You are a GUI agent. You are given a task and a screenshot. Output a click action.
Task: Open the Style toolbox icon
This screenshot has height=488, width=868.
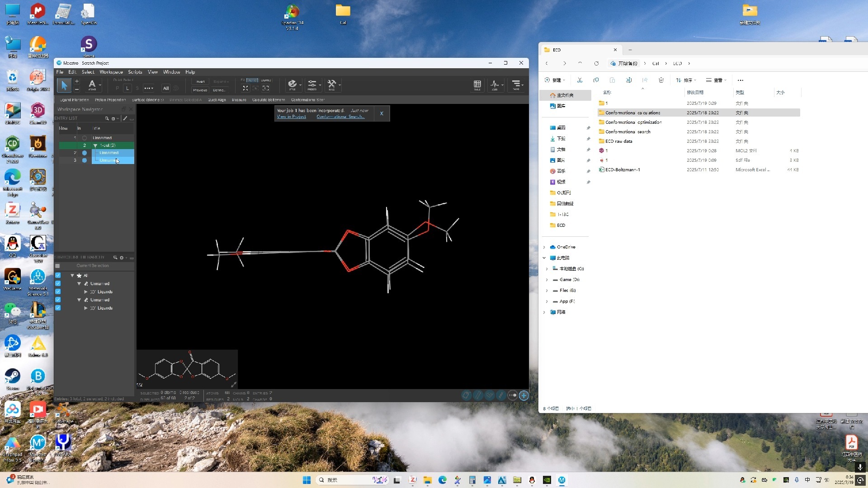292,84
